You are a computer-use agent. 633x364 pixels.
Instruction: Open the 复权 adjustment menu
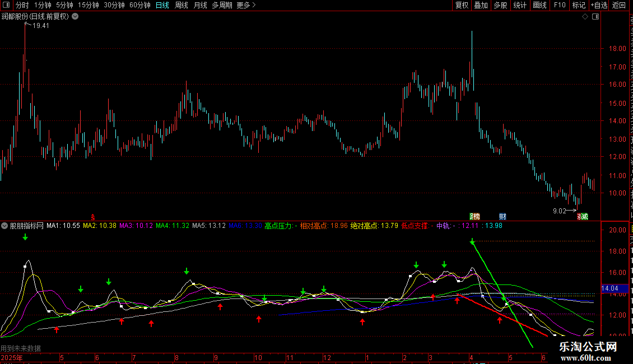tap(462, 5)
